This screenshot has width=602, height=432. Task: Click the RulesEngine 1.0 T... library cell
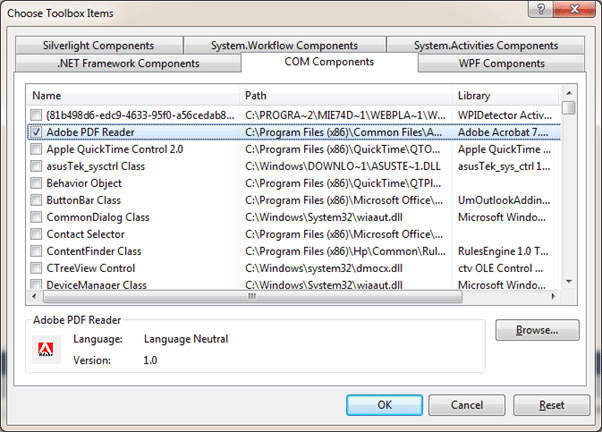click(x=503, y=251)
